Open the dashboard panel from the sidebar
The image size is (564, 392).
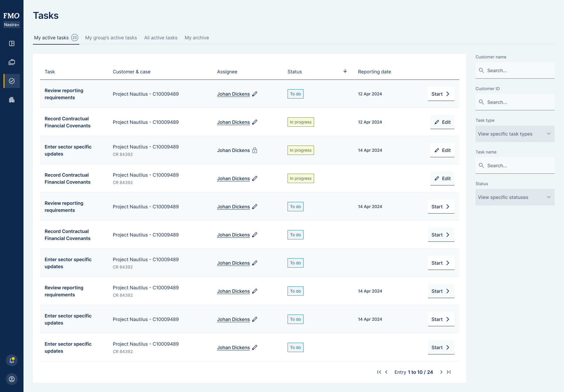coord(12,43)
